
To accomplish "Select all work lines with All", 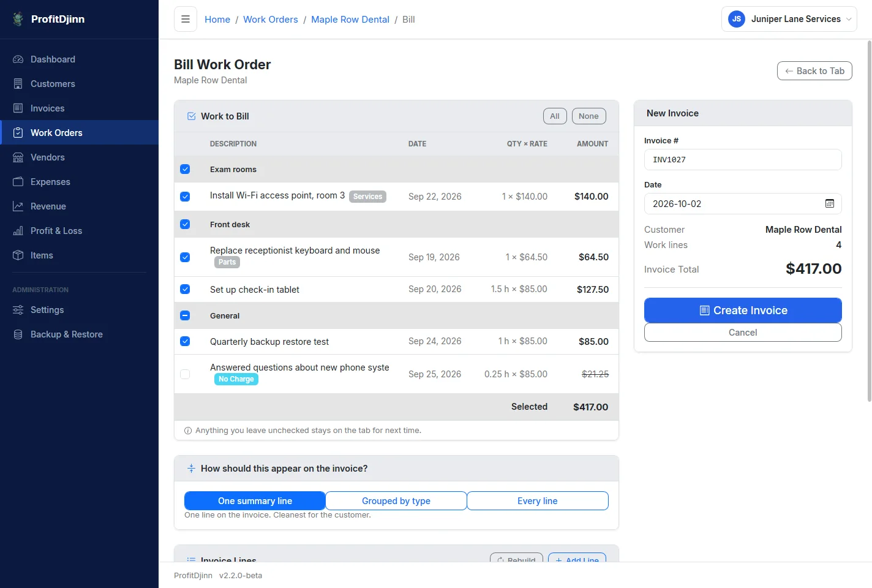I will tap(555, 116).
